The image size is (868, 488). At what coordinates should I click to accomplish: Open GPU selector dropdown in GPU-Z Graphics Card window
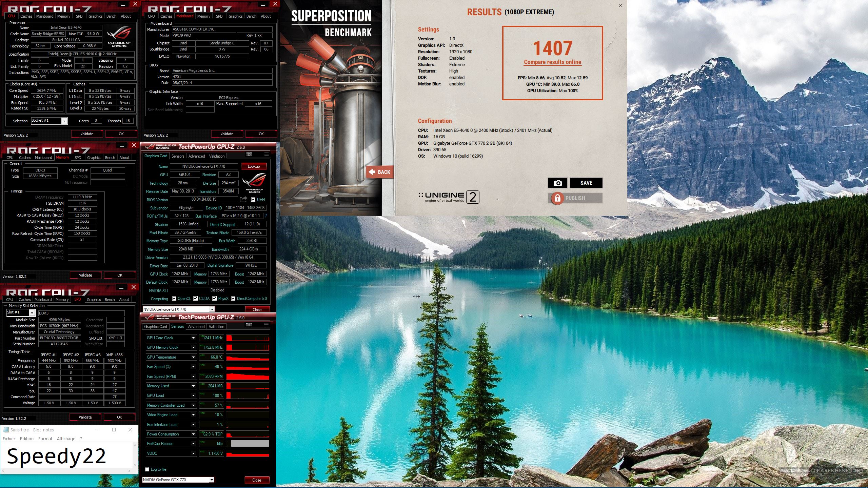[x=212, y=309]
